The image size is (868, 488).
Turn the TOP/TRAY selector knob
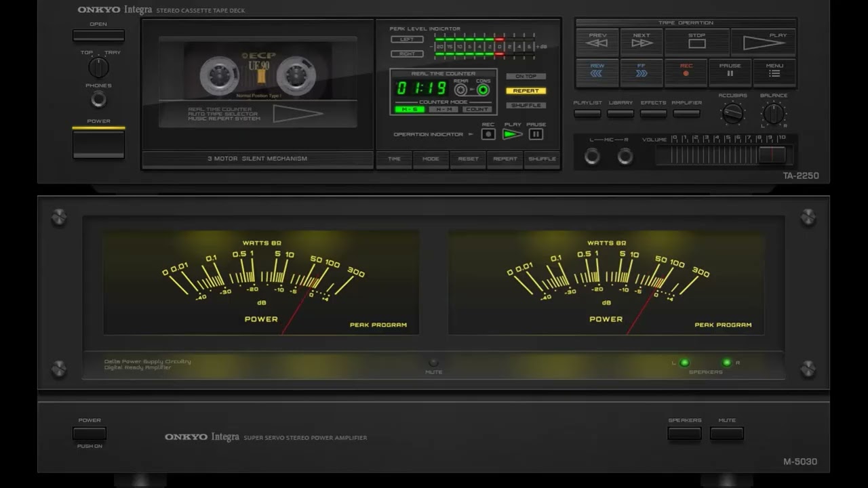pyautogui.click(x=98, y=67)
